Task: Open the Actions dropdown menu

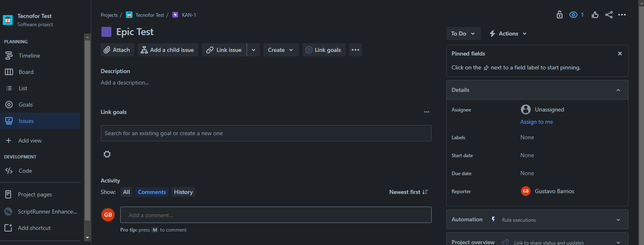Action: (x=508, y=33)
